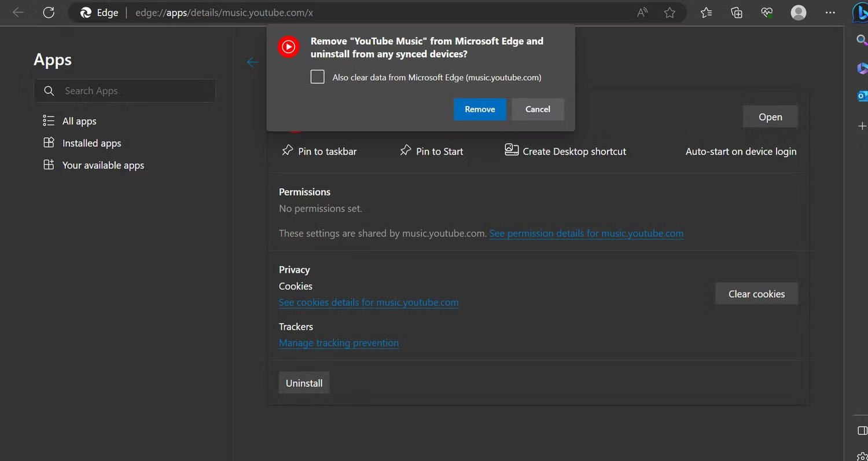Viewport: 868px width, 461px height.
Task: Open Outlook from the Edge sidebar
Action: (862, 96)
